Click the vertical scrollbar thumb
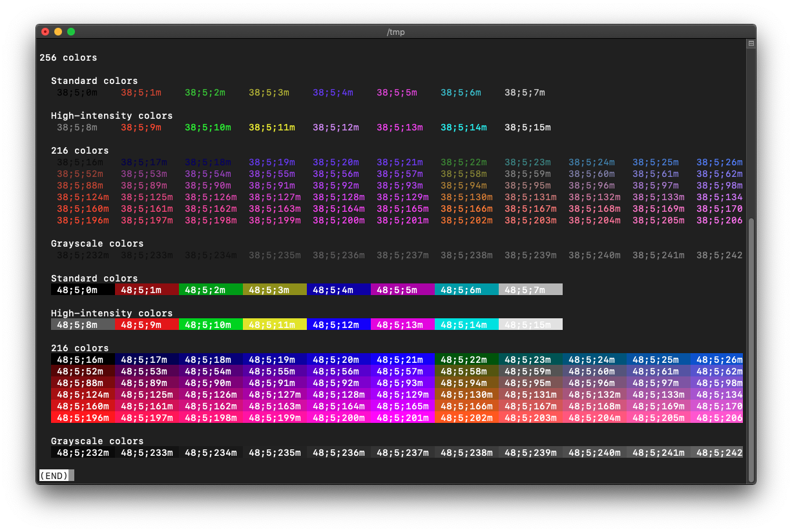Screen dimensions: 792x532 (x=751, y=349)
